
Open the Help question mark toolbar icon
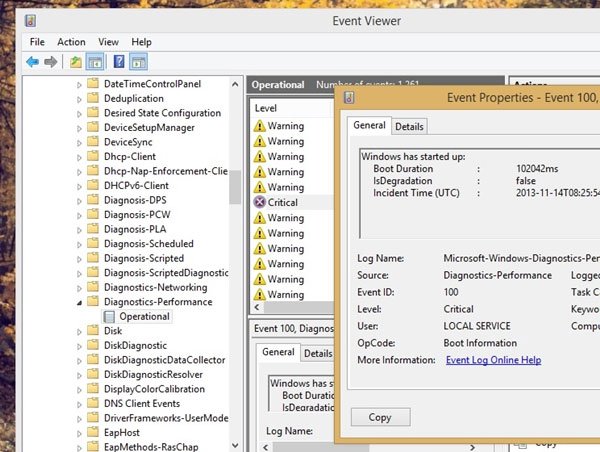point(119,62)
